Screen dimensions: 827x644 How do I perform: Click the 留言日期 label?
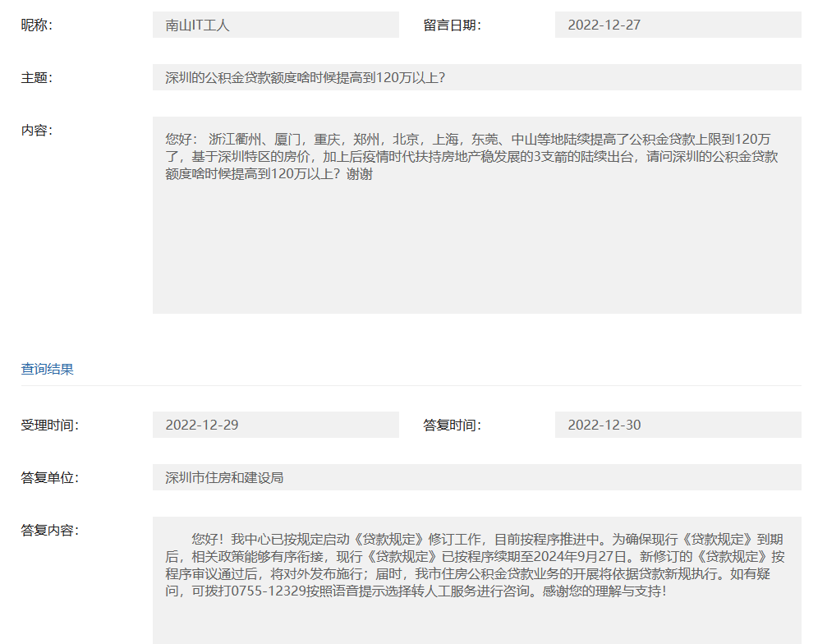(x=452, y=25)
